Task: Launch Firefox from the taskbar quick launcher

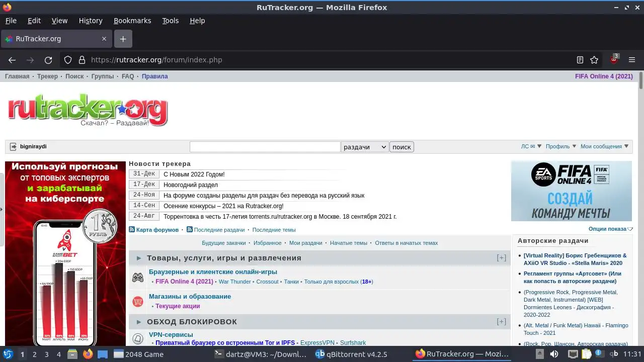Action: click(88, 354)
